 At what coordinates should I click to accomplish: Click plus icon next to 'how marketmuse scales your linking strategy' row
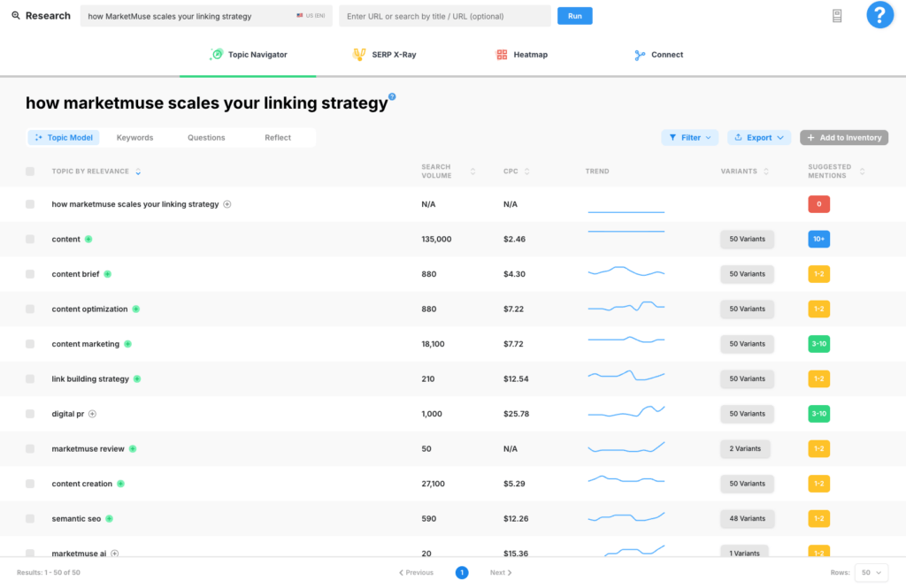click(x=227, y=204)
